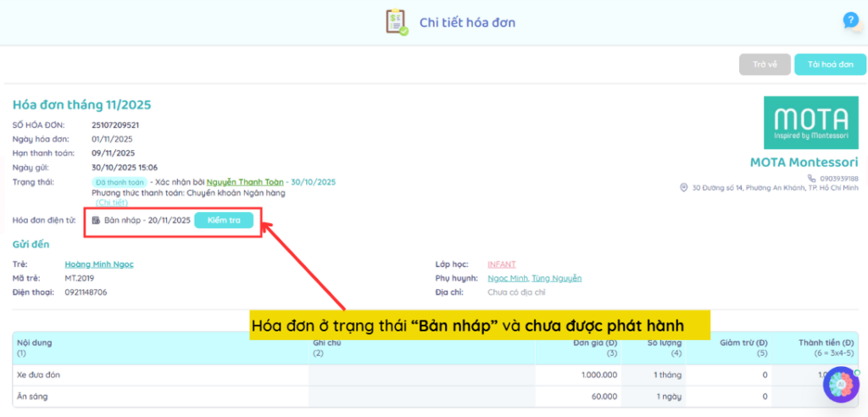Click the draft document icon near Bản nháp
868x417 pixels.
pyautogui.click(x=96, y=220)
